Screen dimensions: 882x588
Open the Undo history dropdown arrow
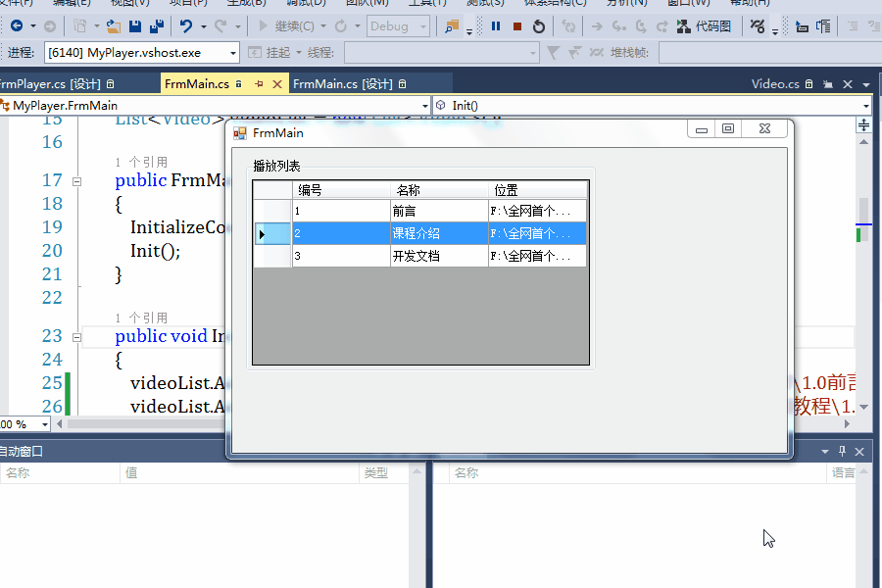[204, 25]
